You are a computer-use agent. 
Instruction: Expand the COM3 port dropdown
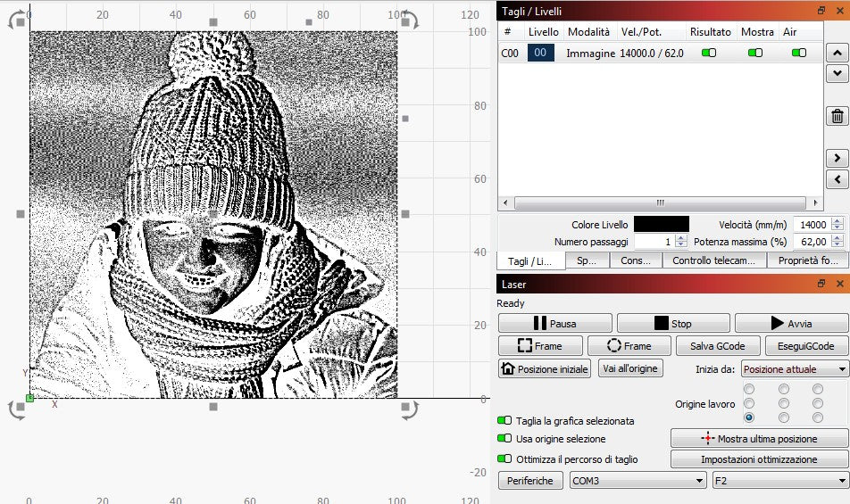click(x=637, y=481)
